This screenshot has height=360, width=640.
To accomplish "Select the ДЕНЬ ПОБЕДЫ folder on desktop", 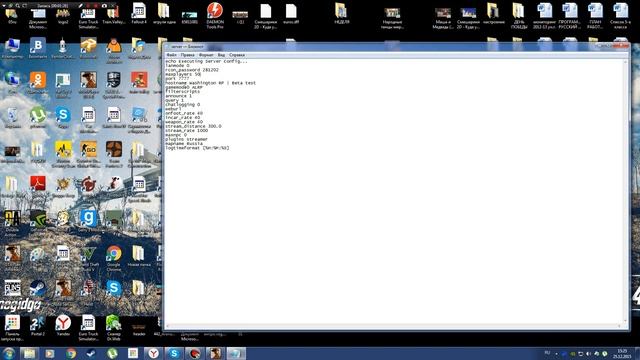I will (518, 16).
